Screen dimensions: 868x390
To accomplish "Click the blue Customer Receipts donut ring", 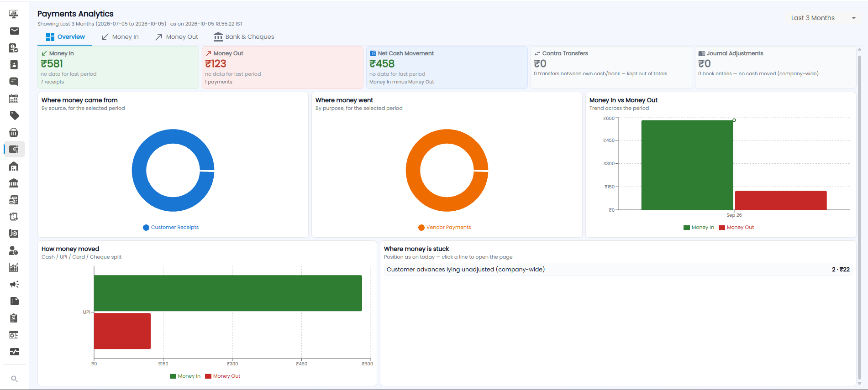I will [x=139, y=170].
